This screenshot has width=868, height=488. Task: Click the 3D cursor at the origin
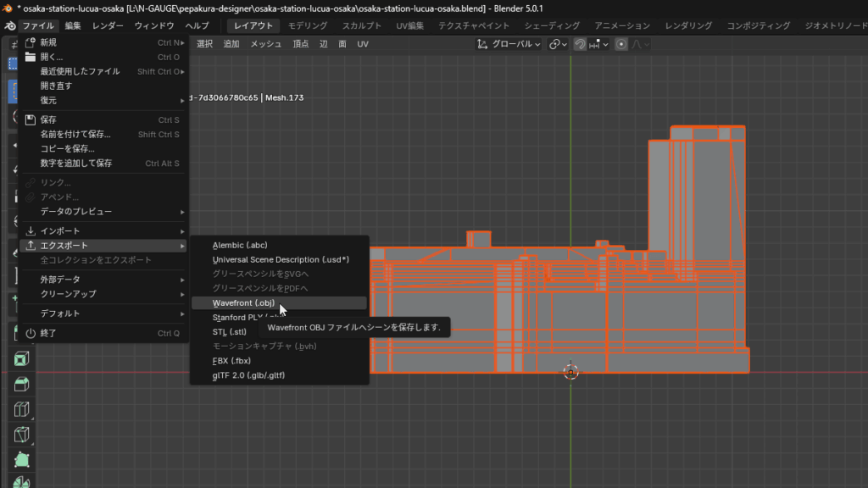point(570,372)
